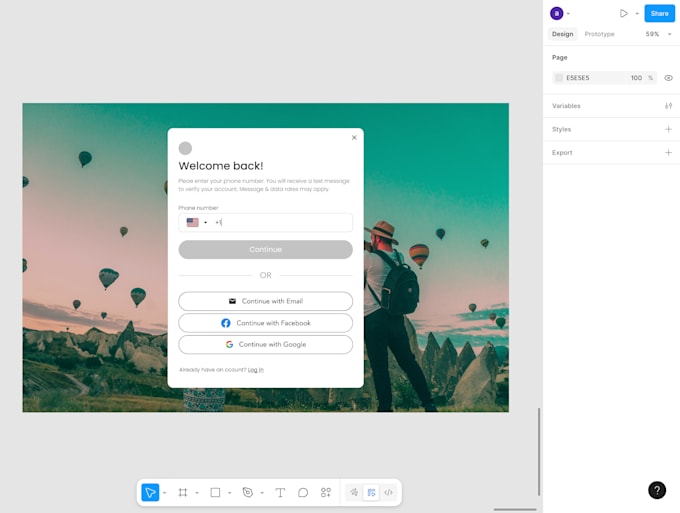Select the Pen tool

pos(248,493)
